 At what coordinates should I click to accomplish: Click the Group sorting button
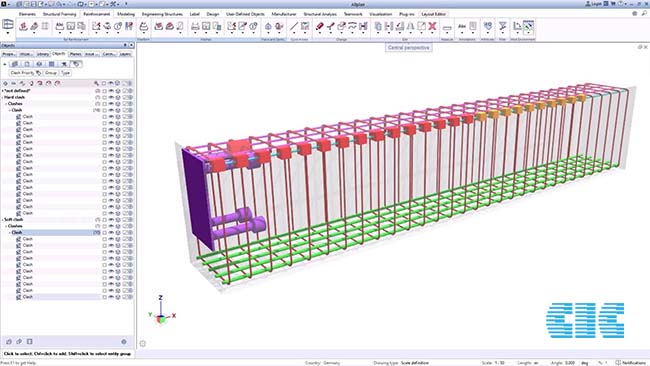click(x=51, y=73)
